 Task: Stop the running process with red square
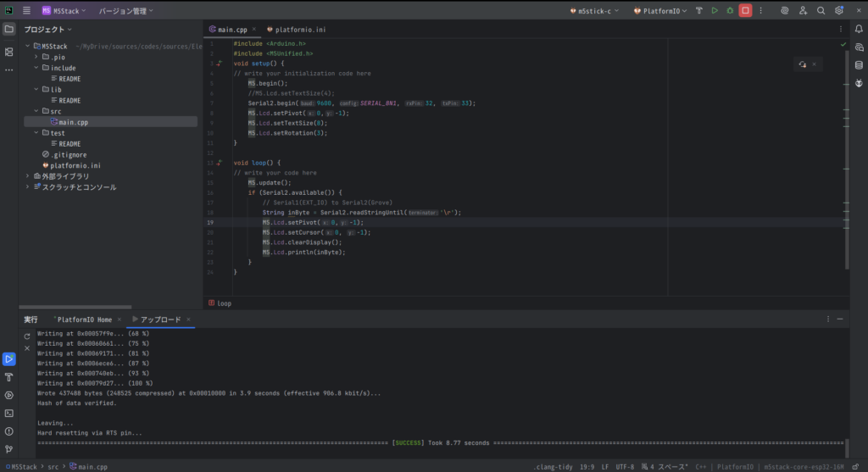click(745, 11)
